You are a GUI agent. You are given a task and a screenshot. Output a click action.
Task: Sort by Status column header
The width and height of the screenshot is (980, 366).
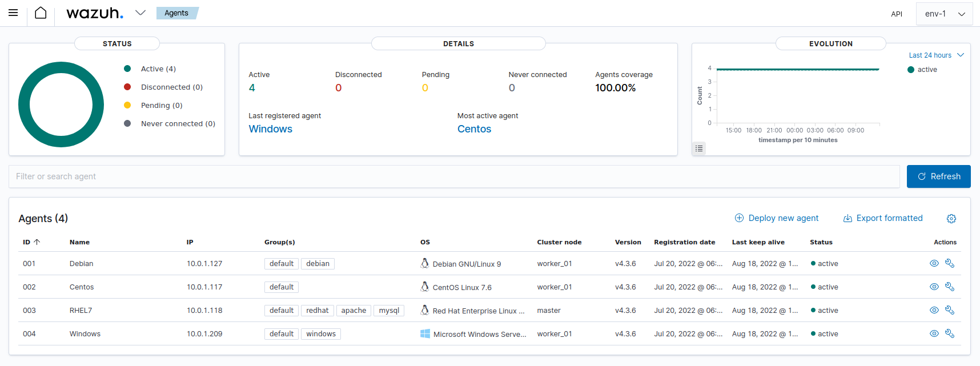click(821, 242)
